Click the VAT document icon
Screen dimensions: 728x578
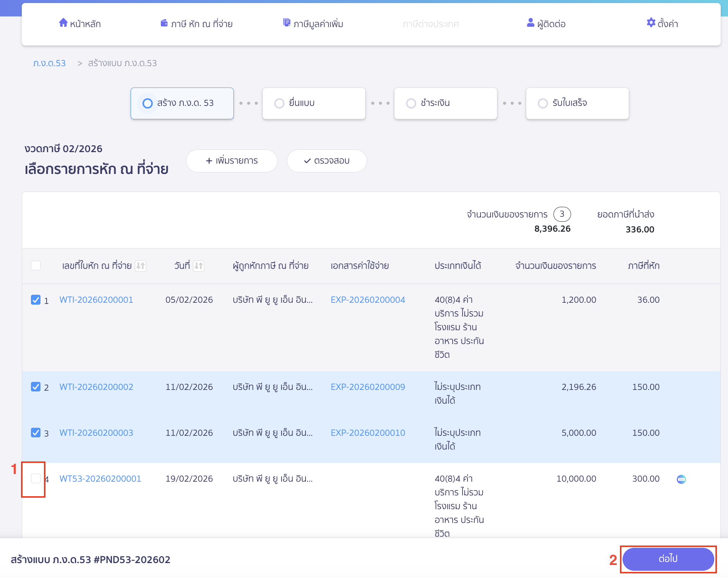click(x=286, y=23)
